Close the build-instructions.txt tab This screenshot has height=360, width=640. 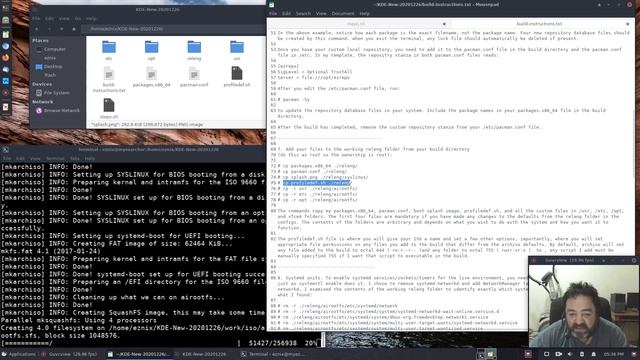coord(627,24)
